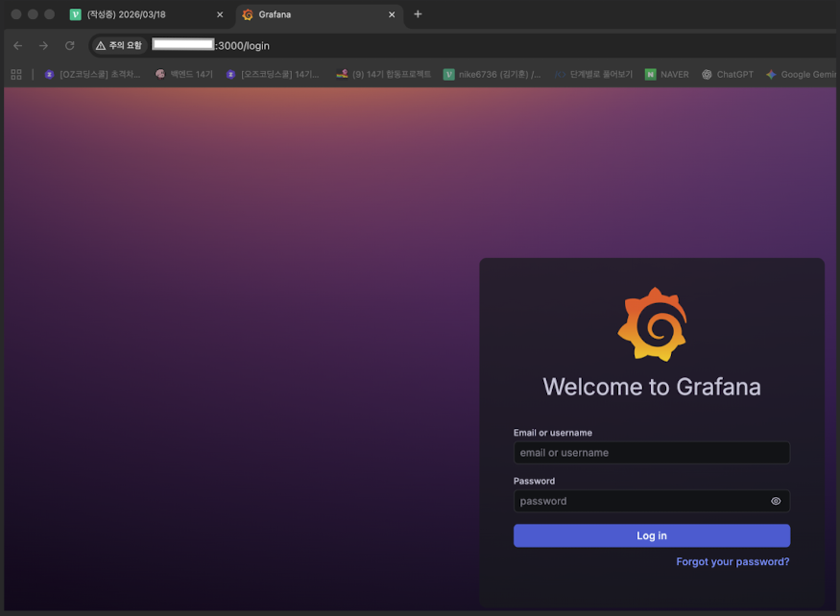Click the security warning badge in the address bar

118,45
